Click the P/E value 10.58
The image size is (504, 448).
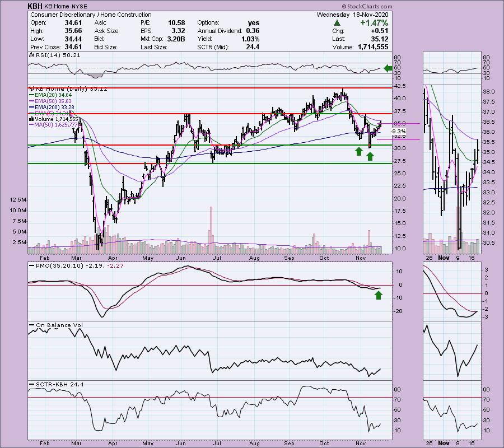[x=176, y=23]
